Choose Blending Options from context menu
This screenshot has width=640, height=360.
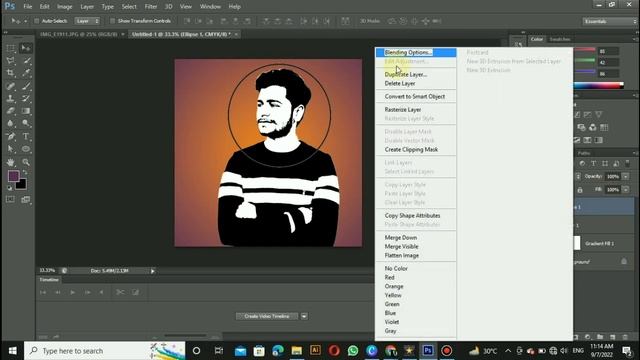coord(416,52)
